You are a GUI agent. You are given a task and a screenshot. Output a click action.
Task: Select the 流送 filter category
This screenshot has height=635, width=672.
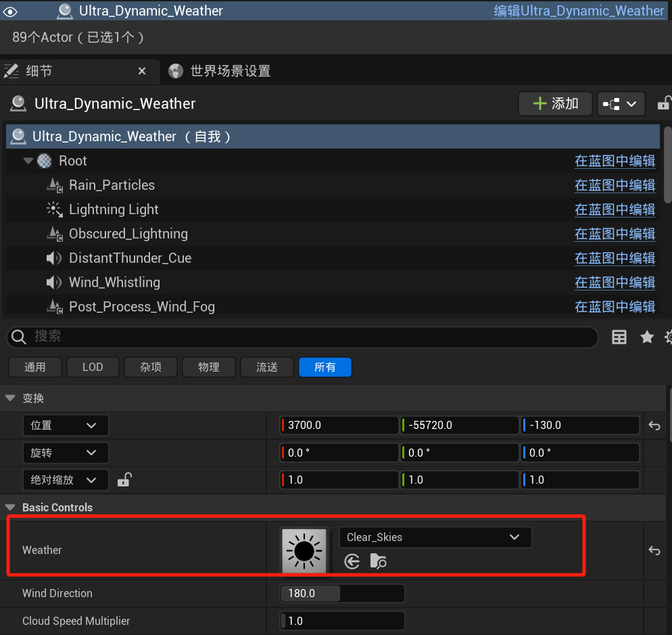click(266, 367)
